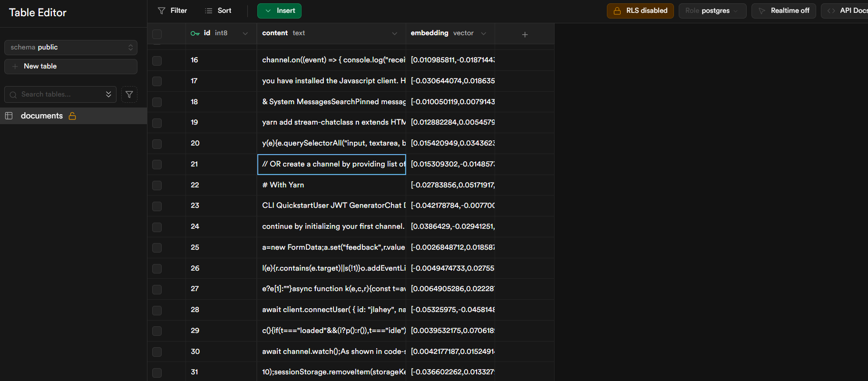Check the box for row 16
The height and width of the screenshot is (381, 868).
click(157, 60)
